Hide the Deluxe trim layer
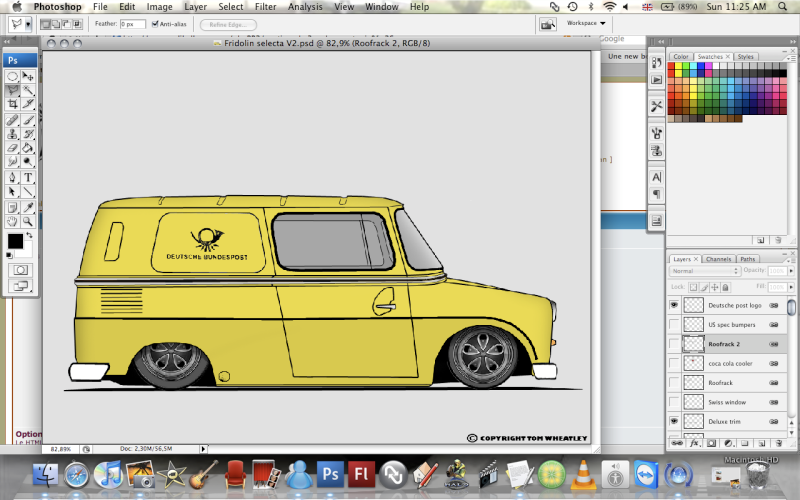Screen dimensions: 800x500 coord(674,421)
